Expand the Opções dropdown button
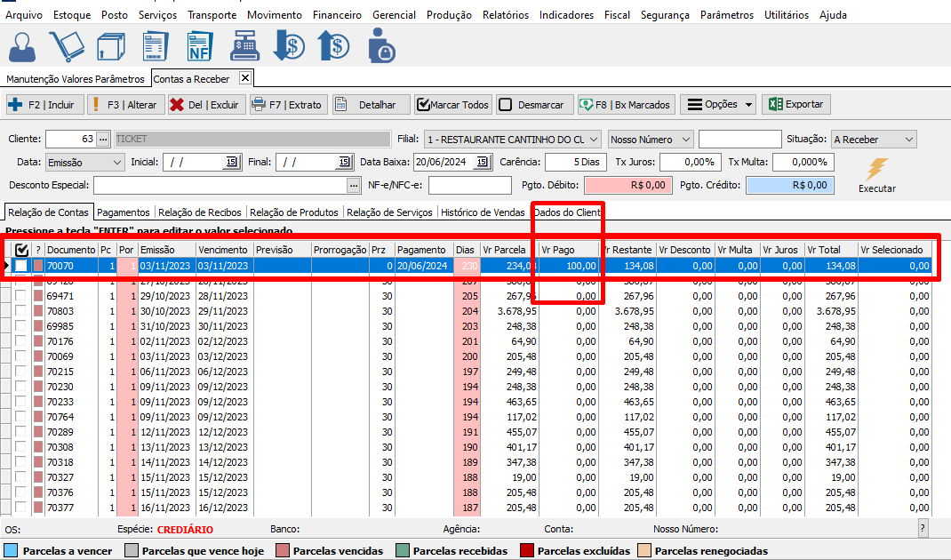The width and height of the screenshot is (951, 560). pyautogui.click(x=718, y=105)
